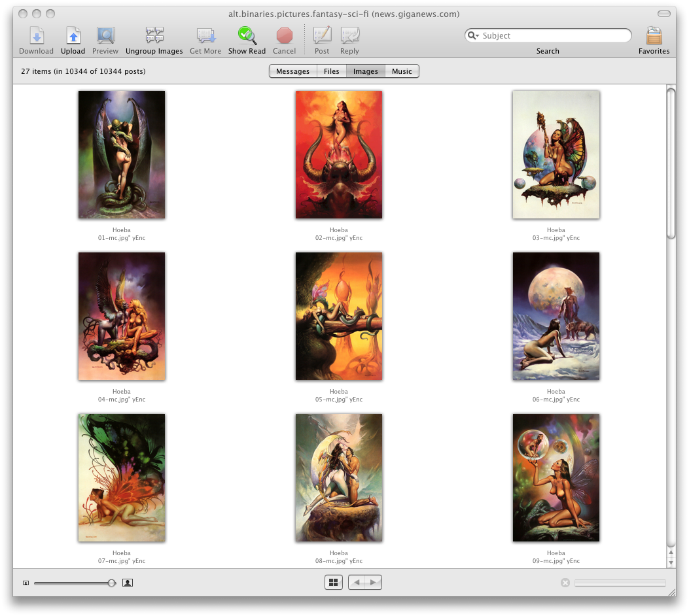Click the grid view button
Screen dimensions: 689x616
[x=334, y=582]
